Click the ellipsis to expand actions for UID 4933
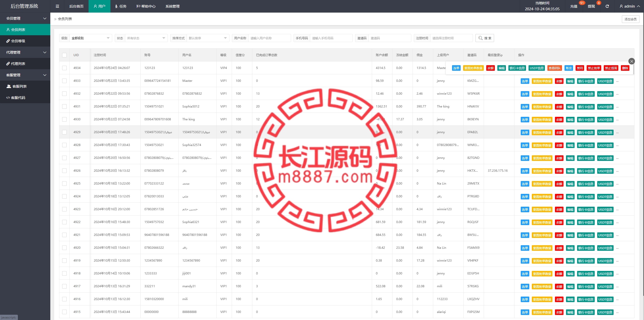 tap(617, 81)
